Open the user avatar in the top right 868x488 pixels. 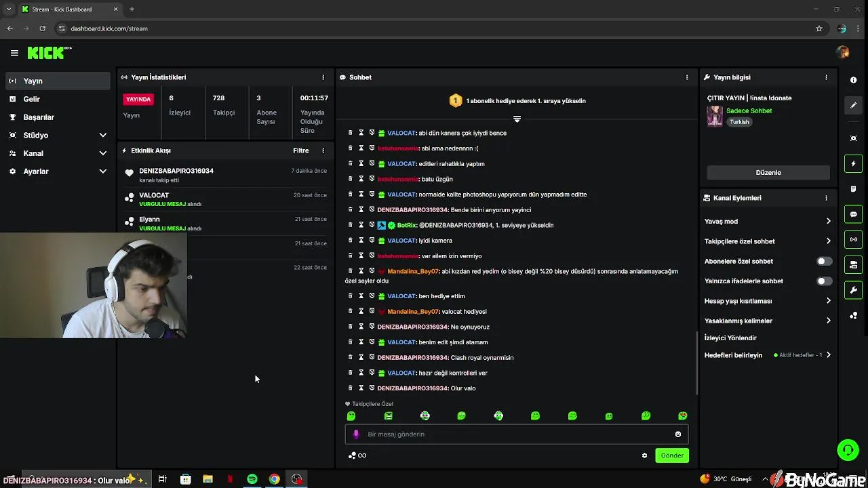pyautogui.click(x=843, y=53)
